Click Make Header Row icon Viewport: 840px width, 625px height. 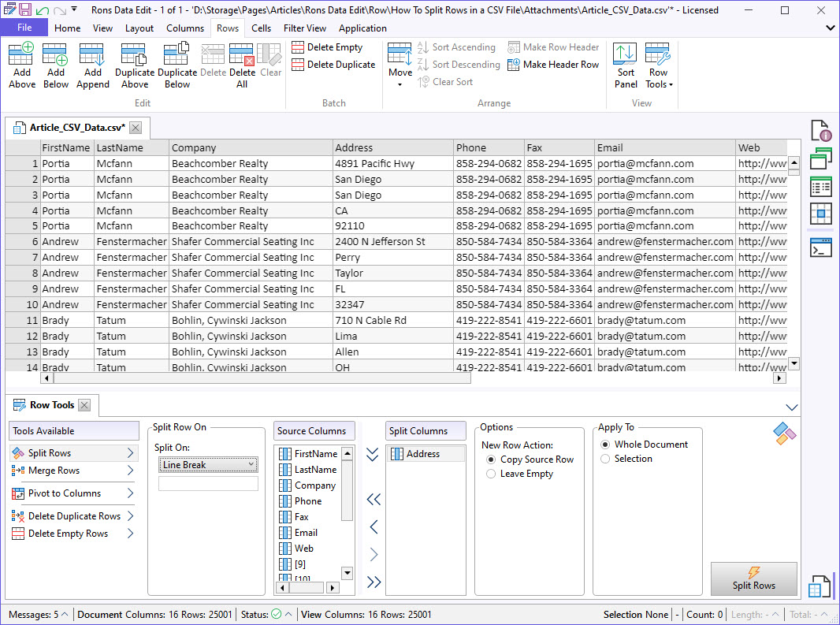(514, 65)
